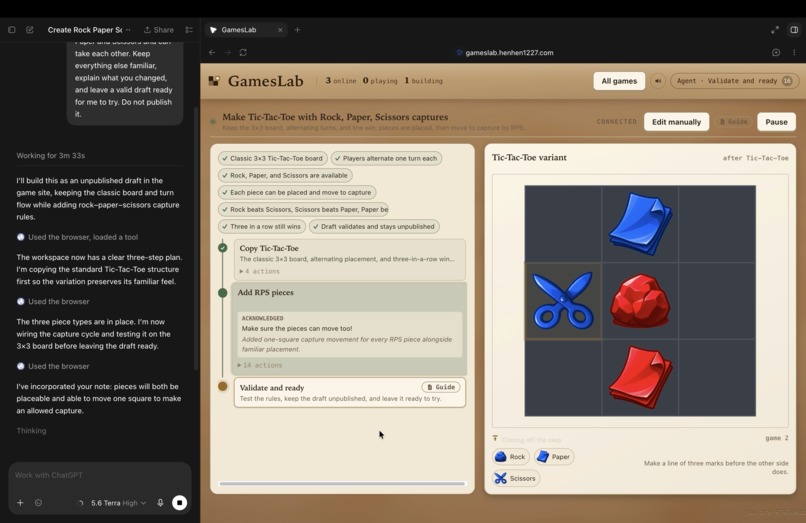Screen dimensions: 806x523
Task: Select the Add RPS pieces step
Action: [x=350, y=328]
